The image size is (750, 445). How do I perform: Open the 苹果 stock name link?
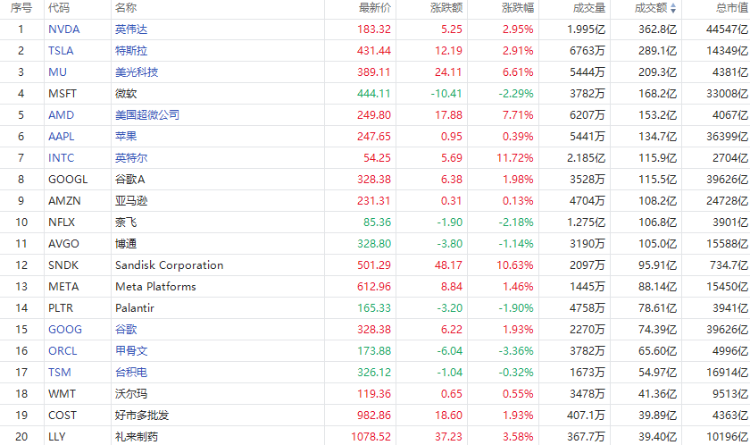point(126,136)
